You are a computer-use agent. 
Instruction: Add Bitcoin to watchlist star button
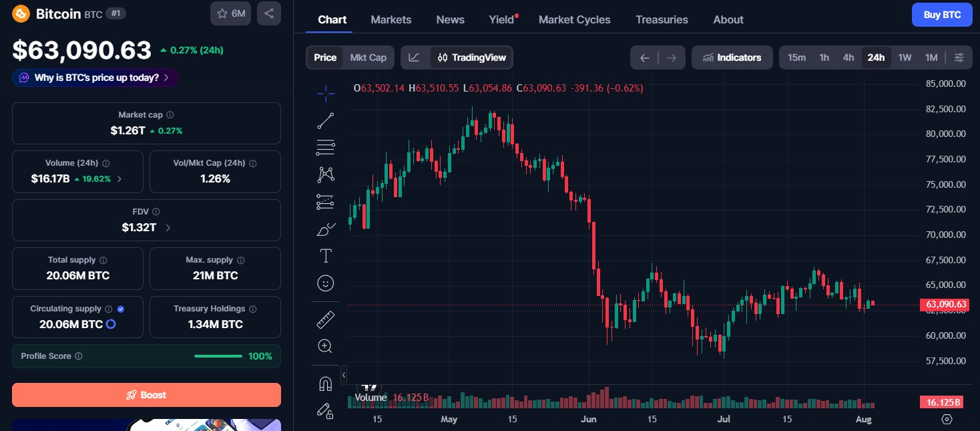(230, 13)
